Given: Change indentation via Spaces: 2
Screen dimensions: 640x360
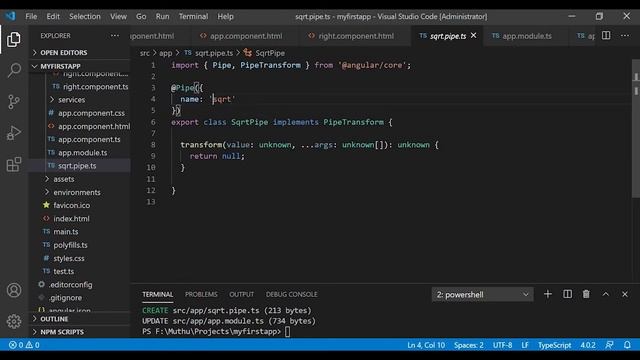Looking at the screenshot, I should point(469,345).
